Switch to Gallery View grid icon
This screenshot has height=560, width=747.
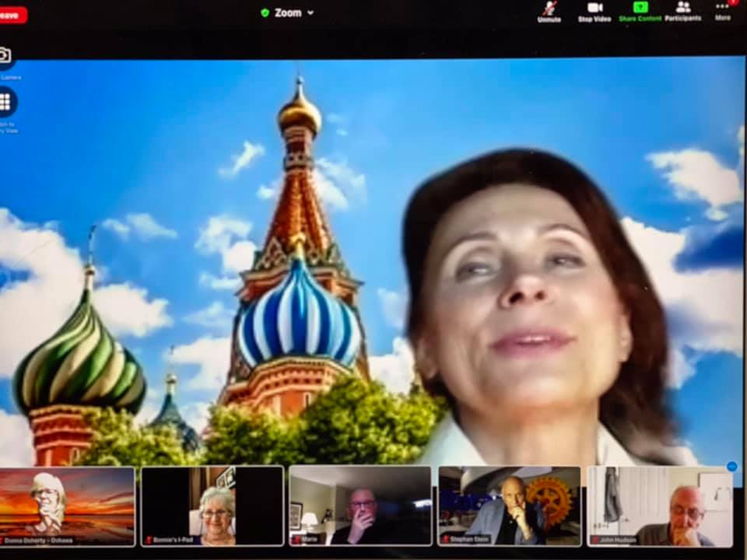tap(5, 102)
